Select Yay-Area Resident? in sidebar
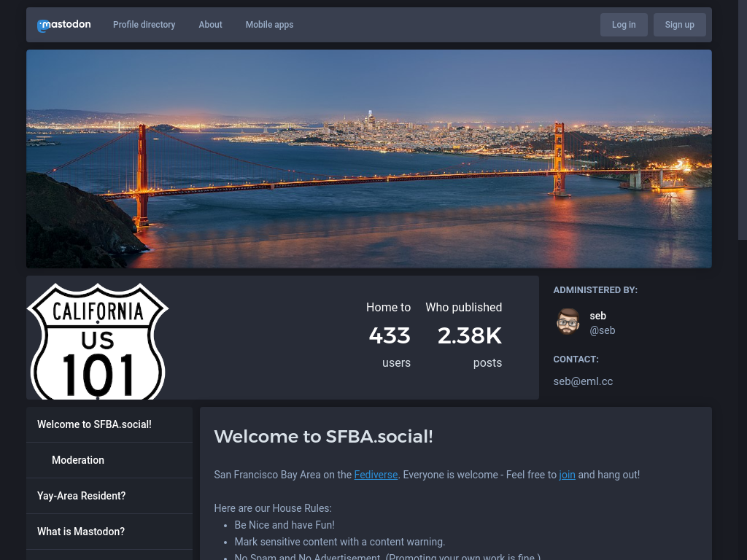Image resolution: width=747 pixels, height=560 pixels. 81,496
